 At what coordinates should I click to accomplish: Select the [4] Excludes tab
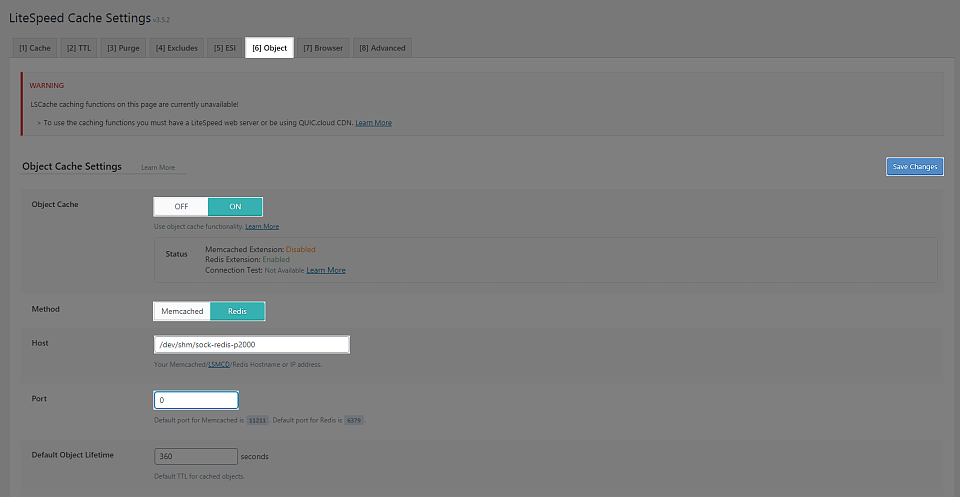(176, 48)
